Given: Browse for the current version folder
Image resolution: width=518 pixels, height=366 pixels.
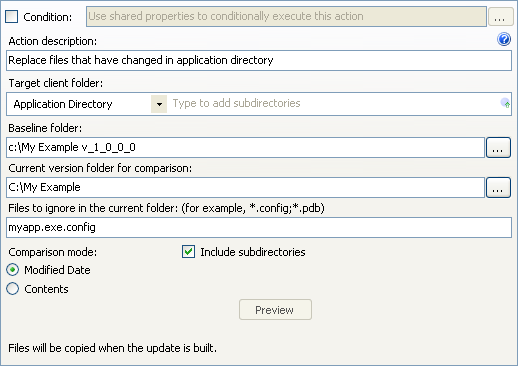Looking at the screenshot, I should click(498, 187).
